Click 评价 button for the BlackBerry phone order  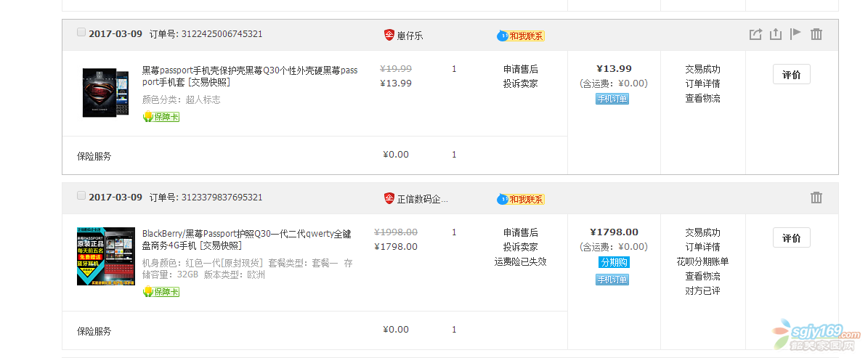[x=792, y=238]
